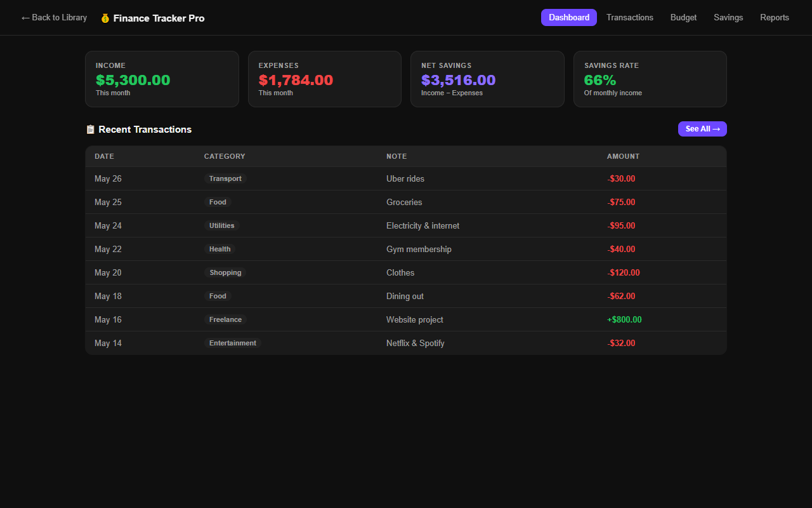Click the May 20 date
812x508 pixels.
tap(108, 272)
